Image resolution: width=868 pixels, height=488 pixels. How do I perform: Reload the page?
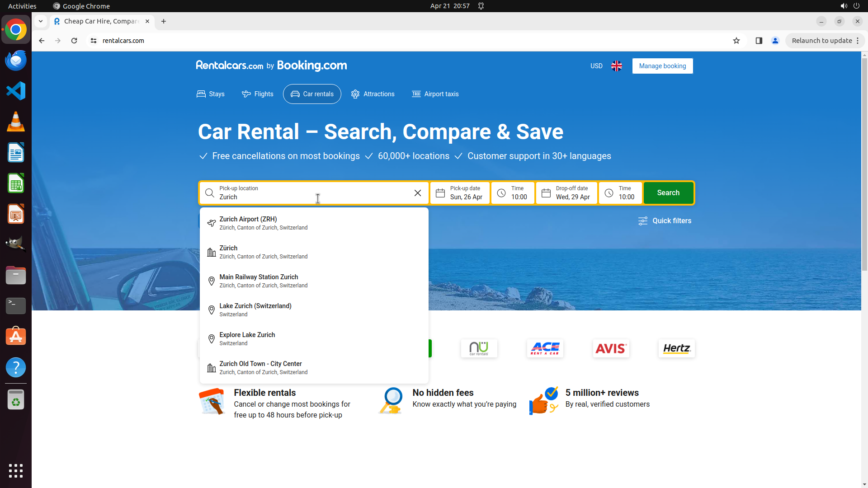click(74, 41)
